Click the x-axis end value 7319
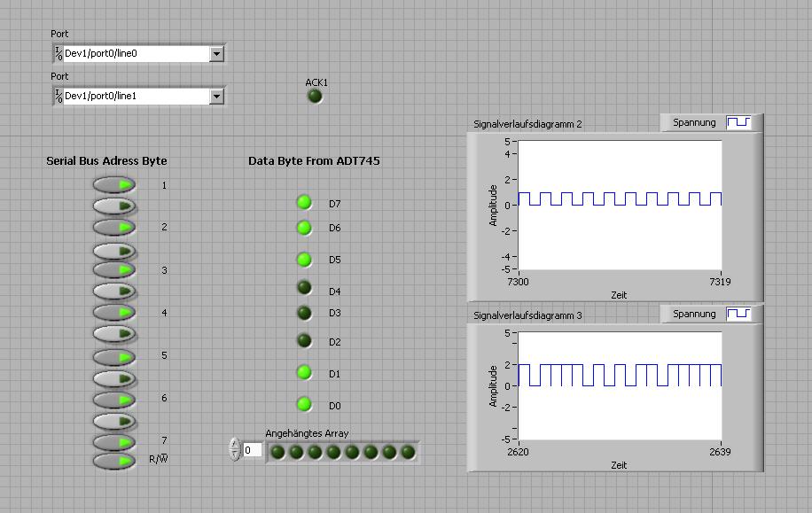The width and height of the screenshot is (812, 513). pyautogui.click(x=720, y=282)
